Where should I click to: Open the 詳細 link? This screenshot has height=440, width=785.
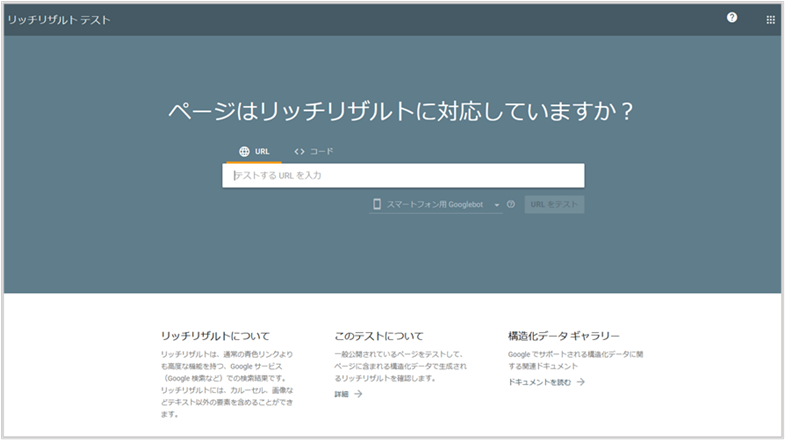pyautogui.click(x=348, y=394)
